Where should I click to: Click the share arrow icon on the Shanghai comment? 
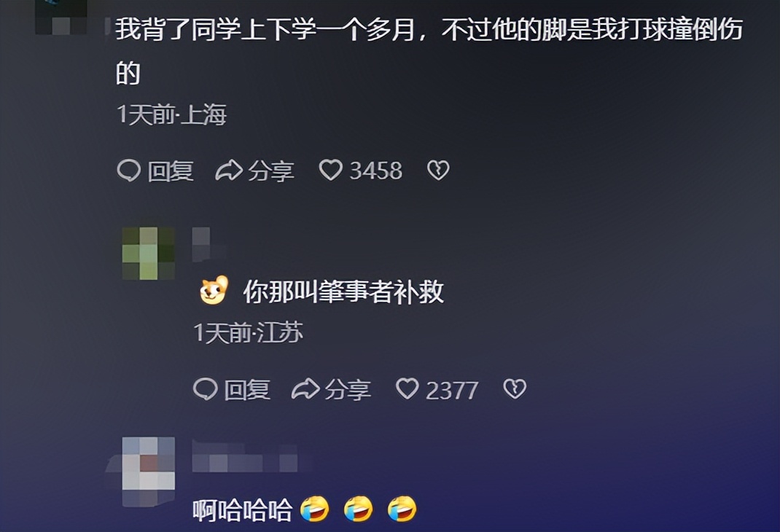pyautogui.click(x=228, y=171)
